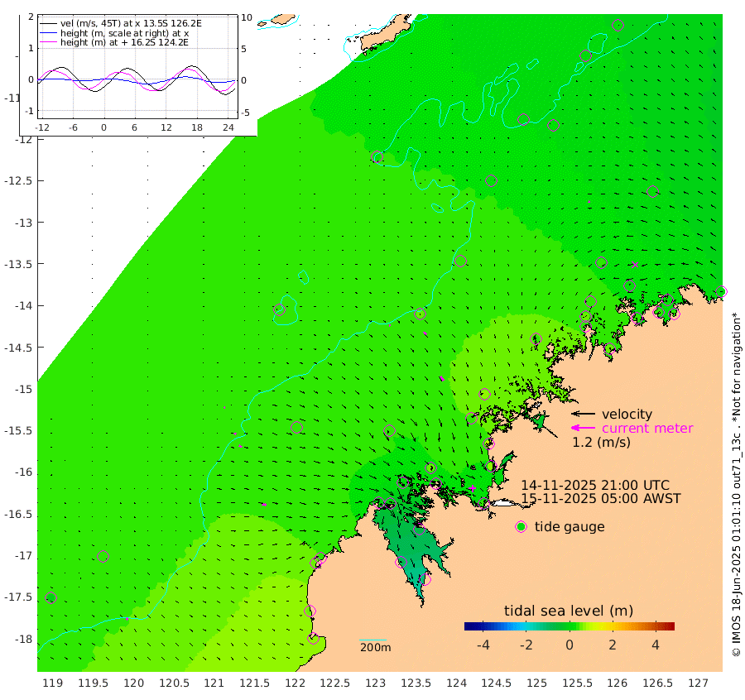Click the 'tide gauge' legend text
Image resolution: width=745 pixels, height=700 pixels.
click(x=570, y=527)
